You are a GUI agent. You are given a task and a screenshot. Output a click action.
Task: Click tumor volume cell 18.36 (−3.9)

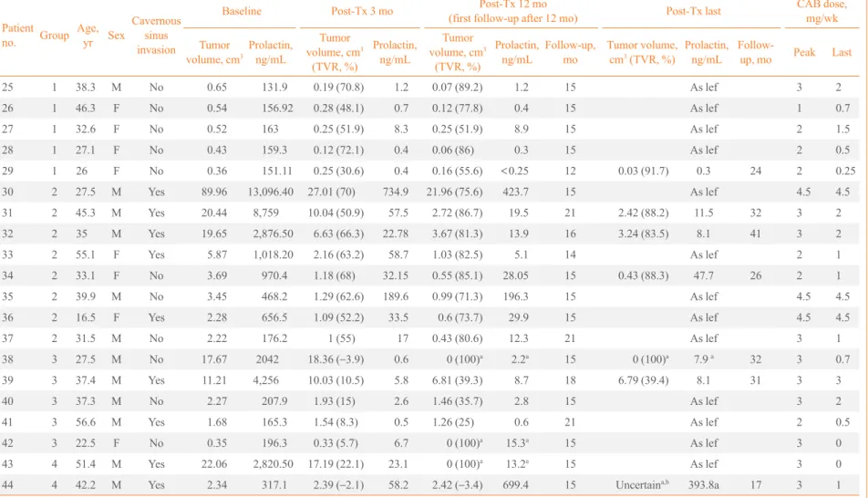coord(336,359)
